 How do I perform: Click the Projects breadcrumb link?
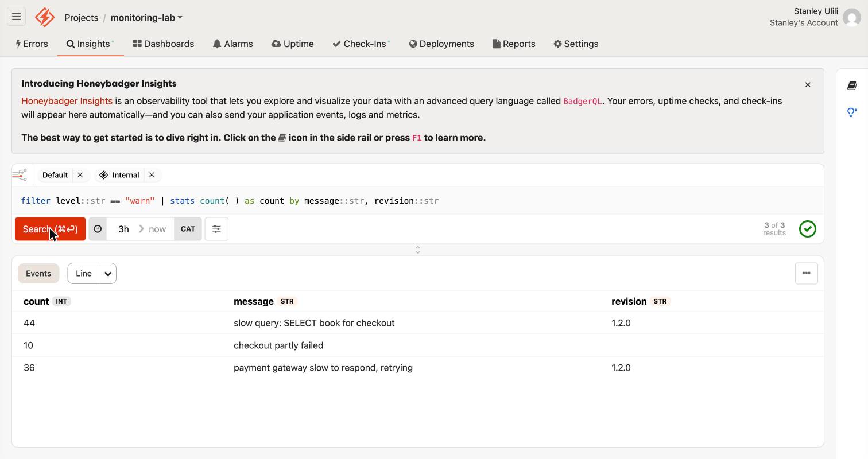coord(82,18)
